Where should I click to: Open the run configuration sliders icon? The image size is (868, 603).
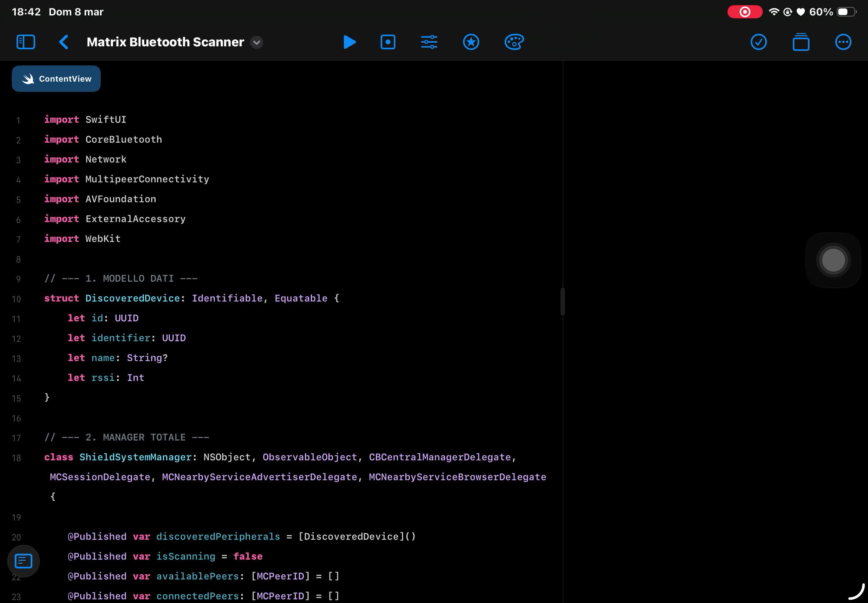[428, 42]
